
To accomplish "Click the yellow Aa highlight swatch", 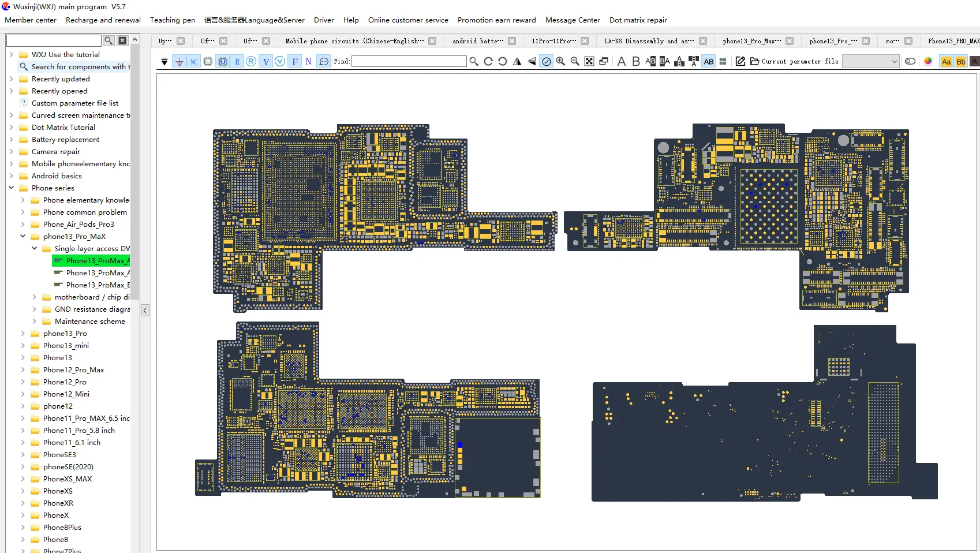I will point(946,61).
